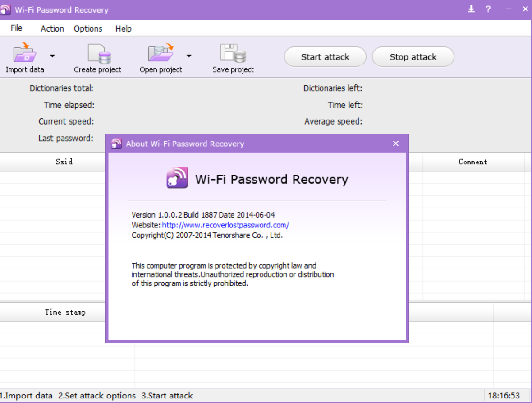Click the Current speed label
This screenshot has height=403, width=532.
click(x=66, y=121)
